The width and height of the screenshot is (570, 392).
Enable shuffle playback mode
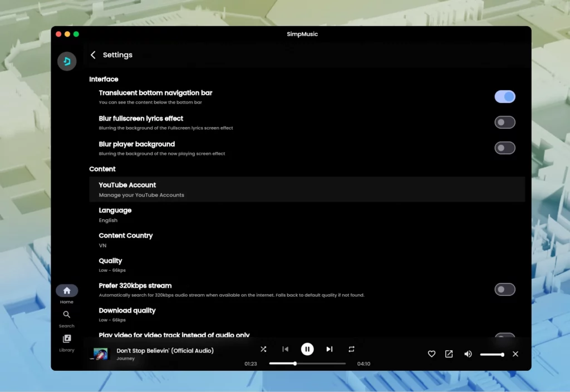(263, 349)
